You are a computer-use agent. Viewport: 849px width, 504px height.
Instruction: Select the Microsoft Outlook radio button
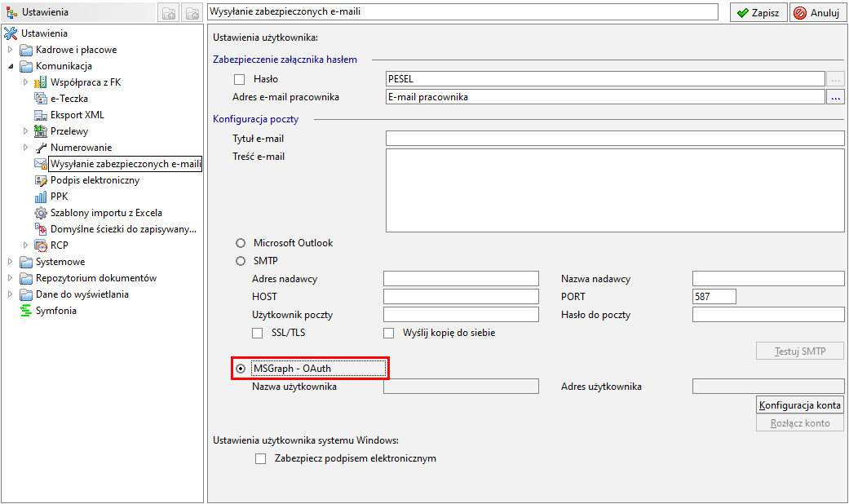241,243
